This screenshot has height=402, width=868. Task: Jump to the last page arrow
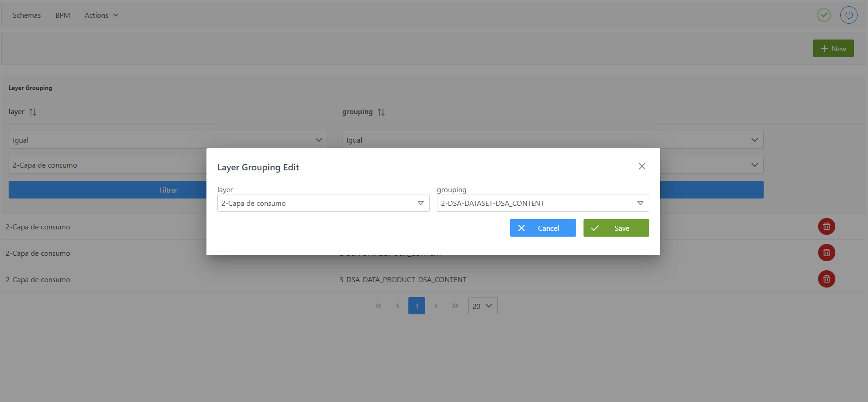[455, 306]
